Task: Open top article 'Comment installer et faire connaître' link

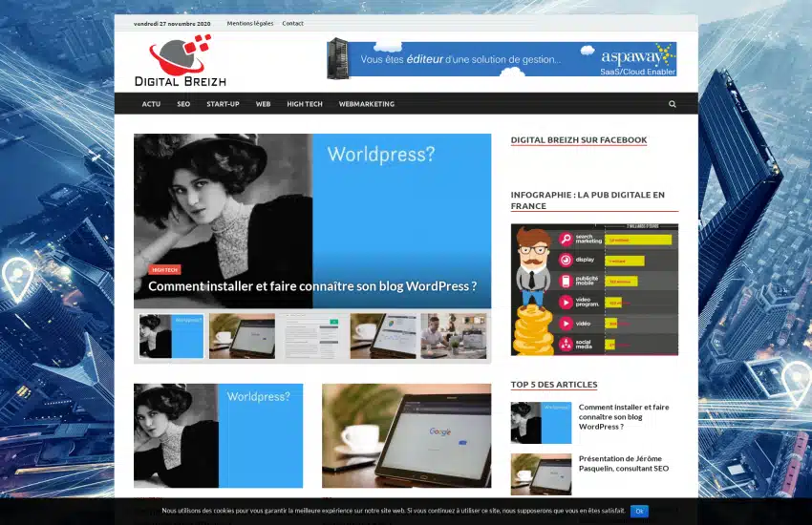Action: point(624,417)
